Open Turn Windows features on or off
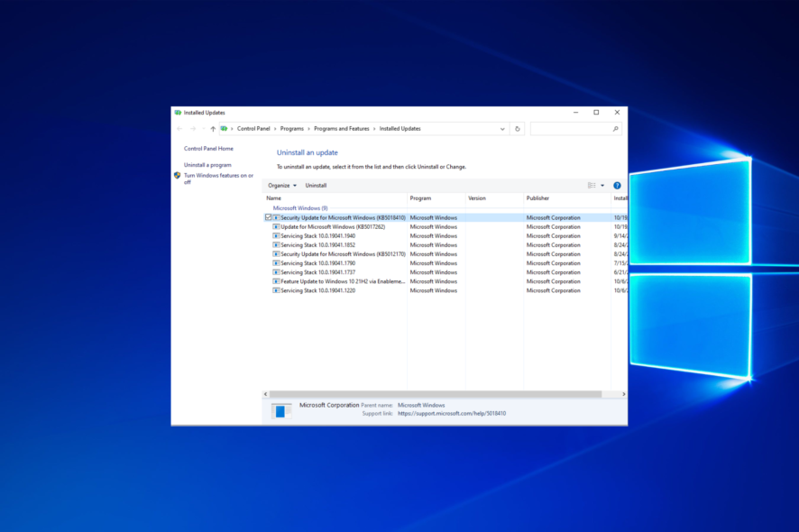 pos(218,179)
